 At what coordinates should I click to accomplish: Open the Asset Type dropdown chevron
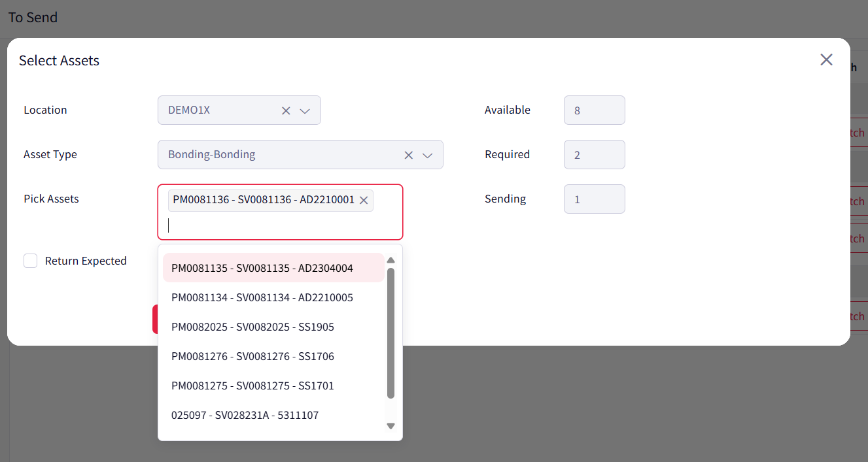pyautogui.click(x=428, y=155)
